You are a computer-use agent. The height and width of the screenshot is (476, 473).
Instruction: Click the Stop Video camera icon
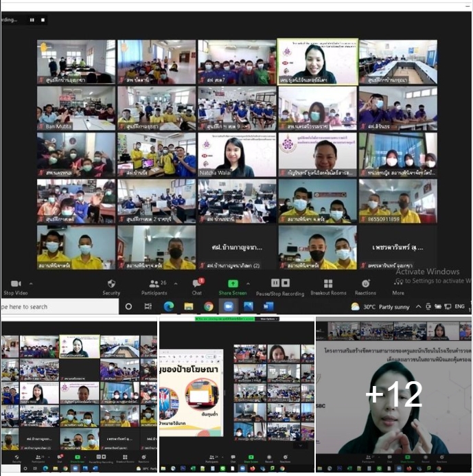coord(16,284)
